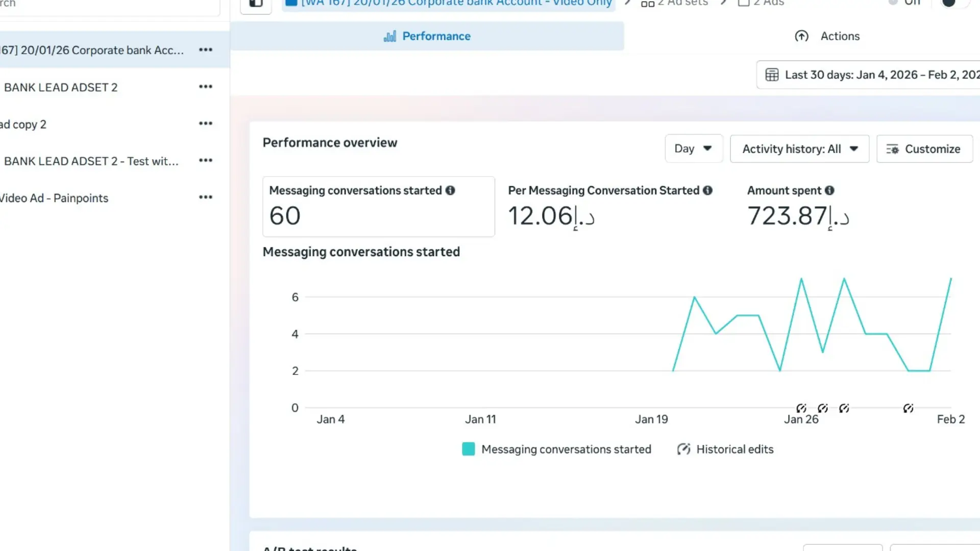Toggle Historical edits in chart legend
Screen dimensions: 980x551
pos(725,449)
